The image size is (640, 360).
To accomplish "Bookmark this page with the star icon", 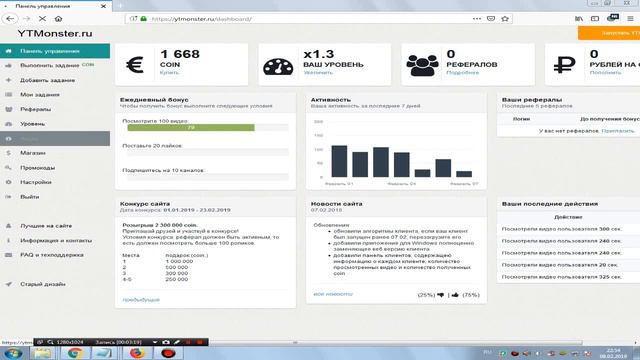I will pos(505,19).
